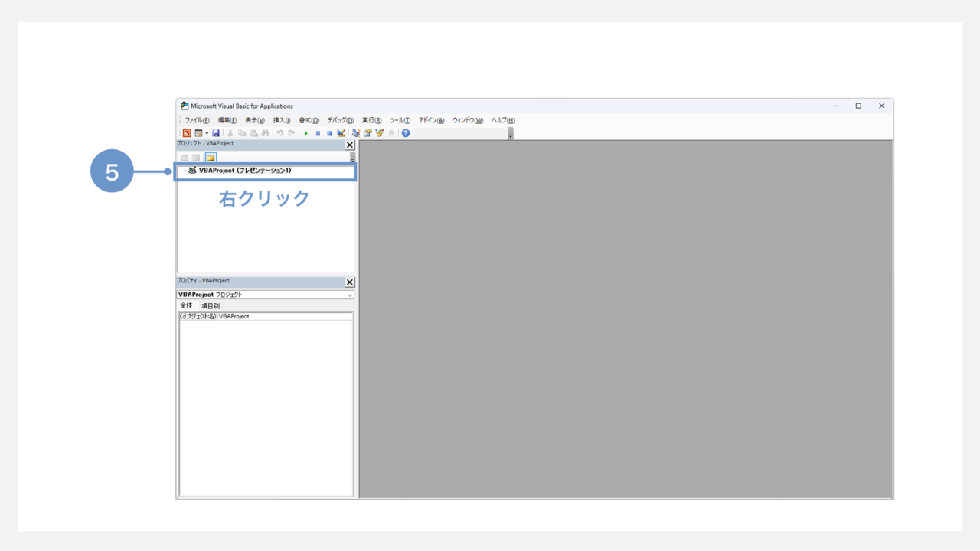The image size is (980, 551).
Task: Click the Copy toolbar icon
Action: point(242,133)
